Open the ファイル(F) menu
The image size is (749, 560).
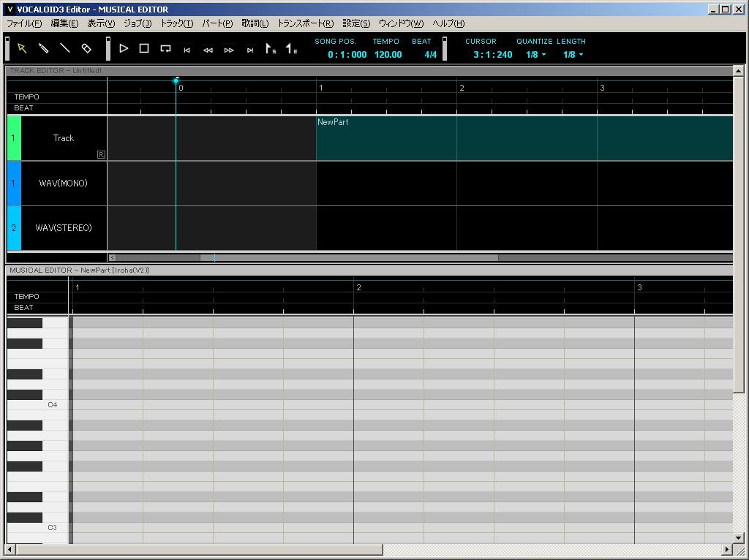24,23
